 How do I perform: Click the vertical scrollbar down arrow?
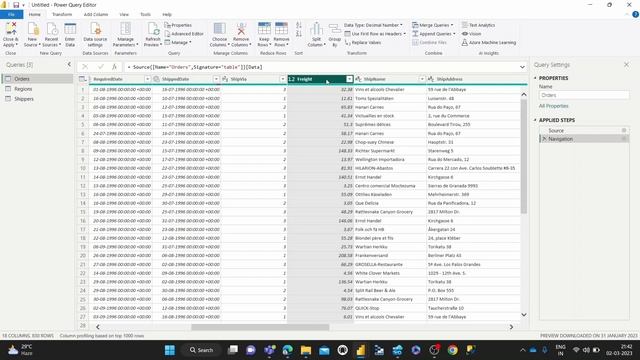524,315
